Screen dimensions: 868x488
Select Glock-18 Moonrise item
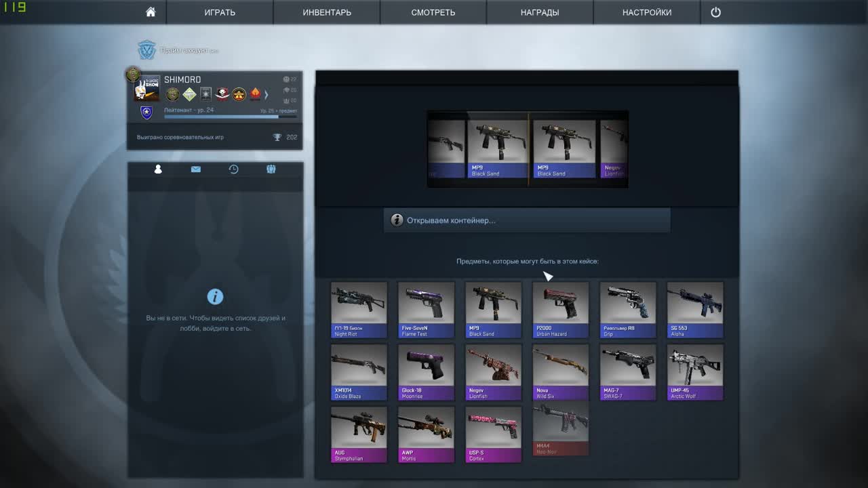[x=426, y=372]
